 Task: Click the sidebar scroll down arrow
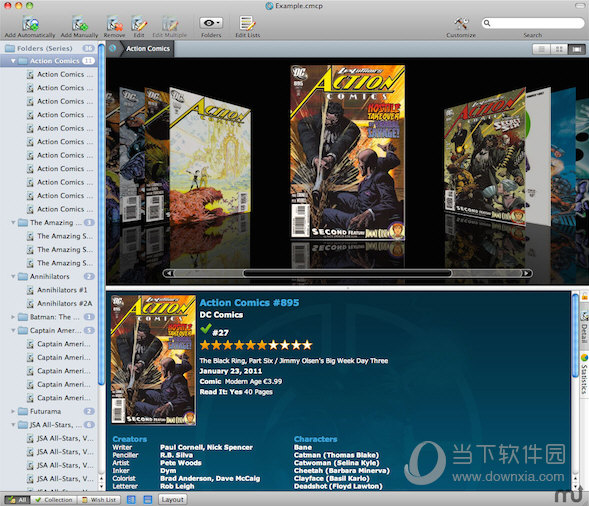(101, 486)
